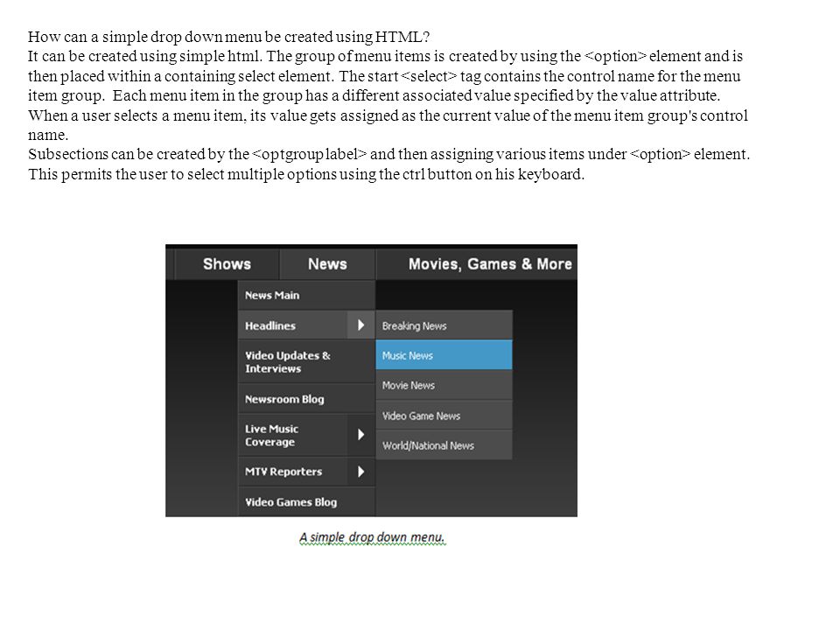
Task: Choose the highlighted Music News entry
Action: coord(444,355)
